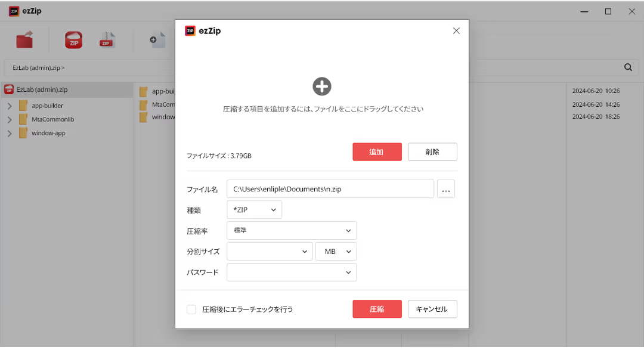Click the 削除 delete button
Viewport: 644px width, 359px height.
coord(432,152)
